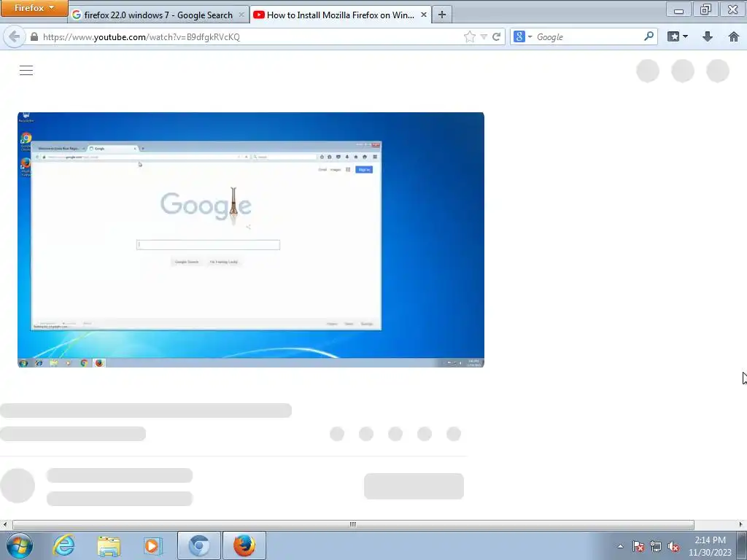Open Windows Explorer folder on taskbar
The width and height of the screenshot is (747, 560).
pos(109,545)
